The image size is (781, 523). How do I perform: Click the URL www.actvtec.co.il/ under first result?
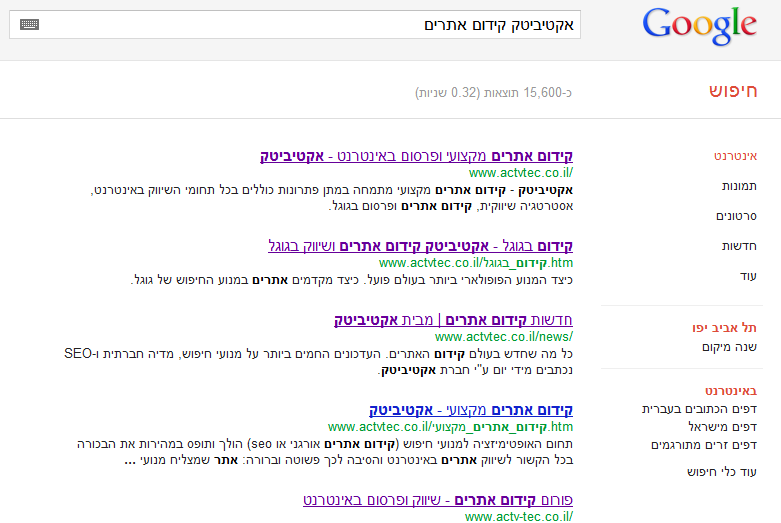(x=521, y=173)
